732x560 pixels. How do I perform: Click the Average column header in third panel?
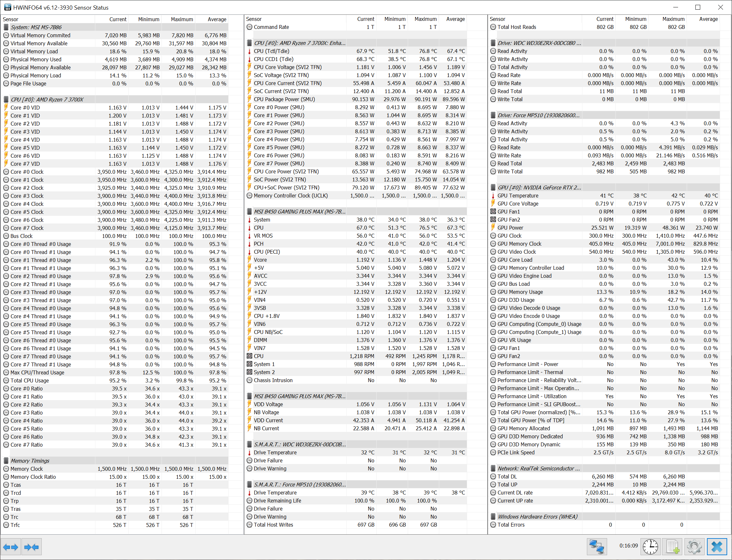point(708,19)
